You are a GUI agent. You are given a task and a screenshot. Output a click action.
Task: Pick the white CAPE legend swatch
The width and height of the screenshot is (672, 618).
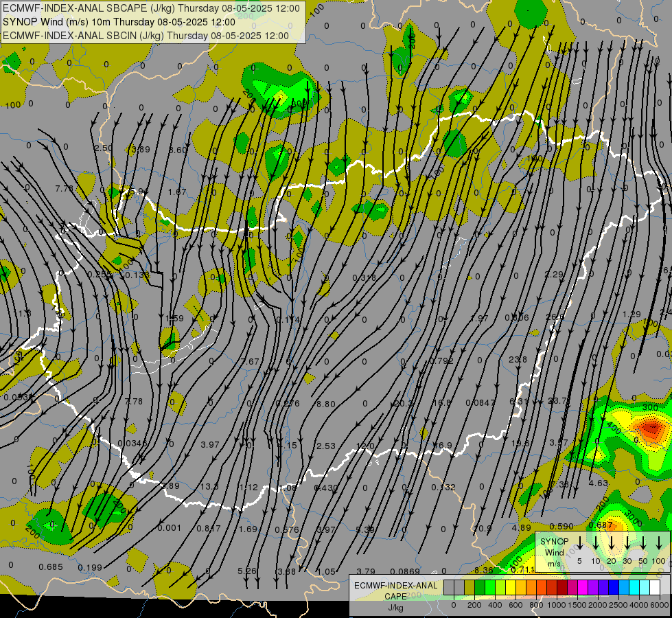point(655,587)
